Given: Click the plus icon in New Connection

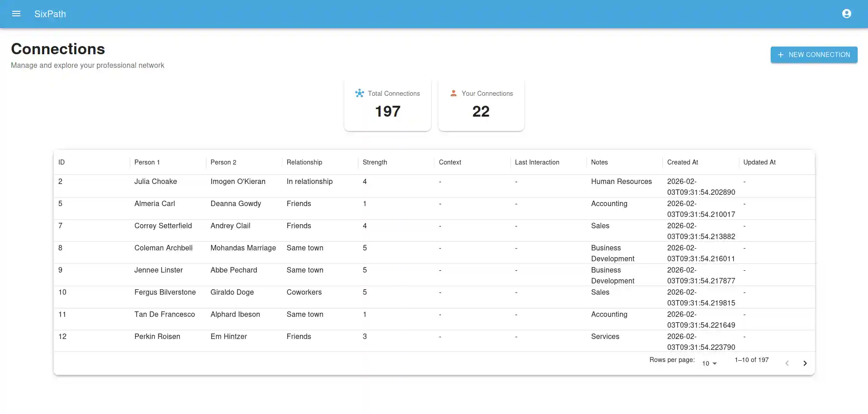Looking at the screenshot, I should point(781,55).
